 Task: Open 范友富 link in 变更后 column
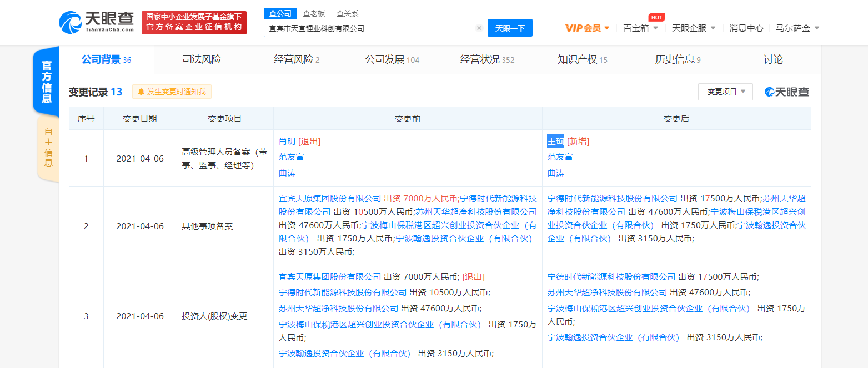pyautogui.click(x=560, y=157)
